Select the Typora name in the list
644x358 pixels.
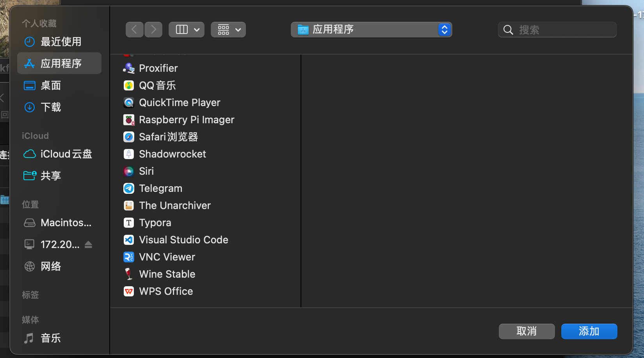pos(155,223)
